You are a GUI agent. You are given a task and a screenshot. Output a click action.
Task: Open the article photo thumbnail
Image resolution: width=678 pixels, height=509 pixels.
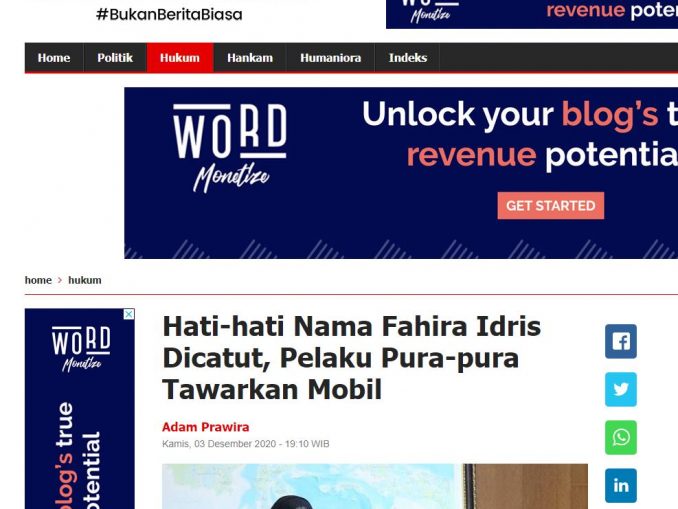[375, 486]
